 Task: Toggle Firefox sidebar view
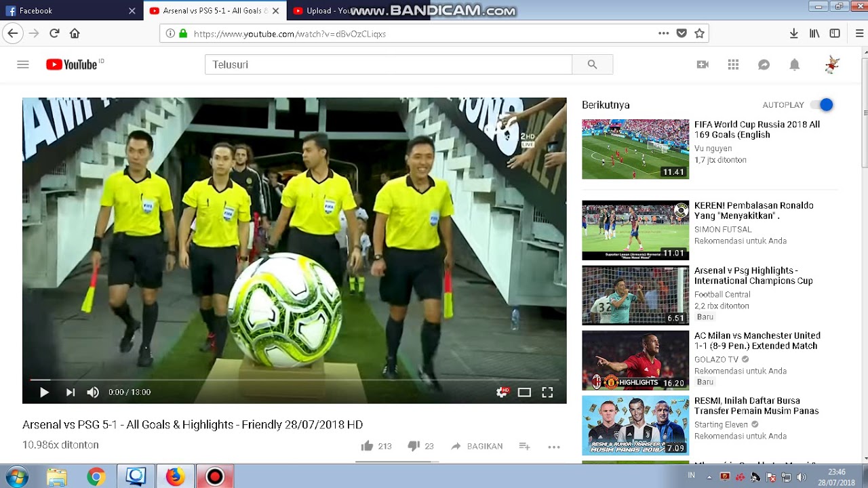pos(835,33)
